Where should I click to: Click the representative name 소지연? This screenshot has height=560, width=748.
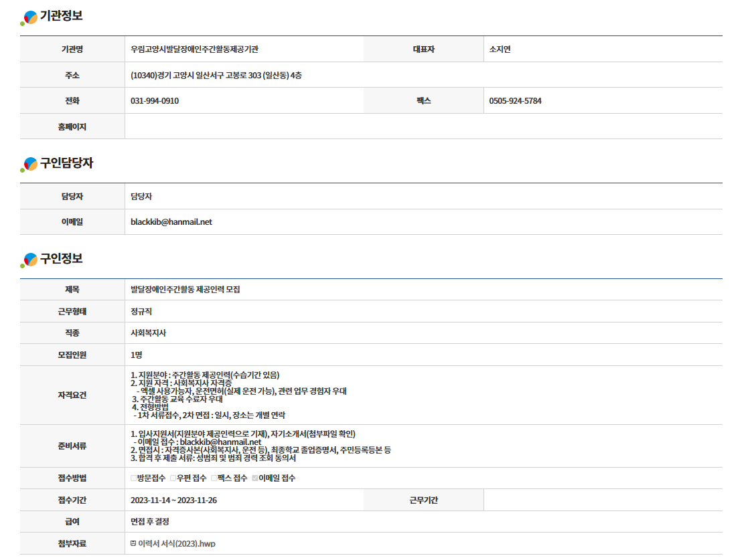click(500, 50)
